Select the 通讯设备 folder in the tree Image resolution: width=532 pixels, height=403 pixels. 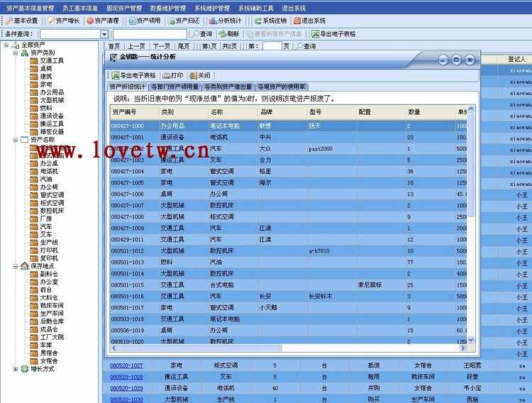47,116
